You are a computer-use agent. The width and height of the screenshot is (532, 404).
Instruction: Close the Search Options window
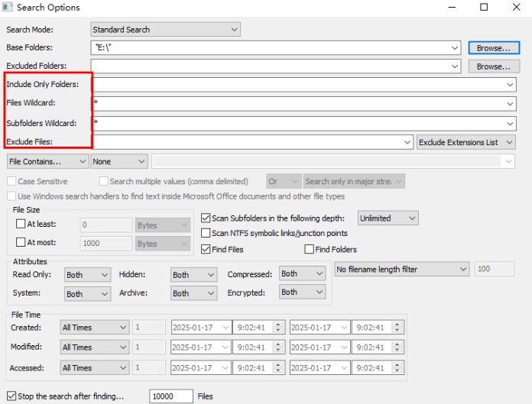coord(517,8)
